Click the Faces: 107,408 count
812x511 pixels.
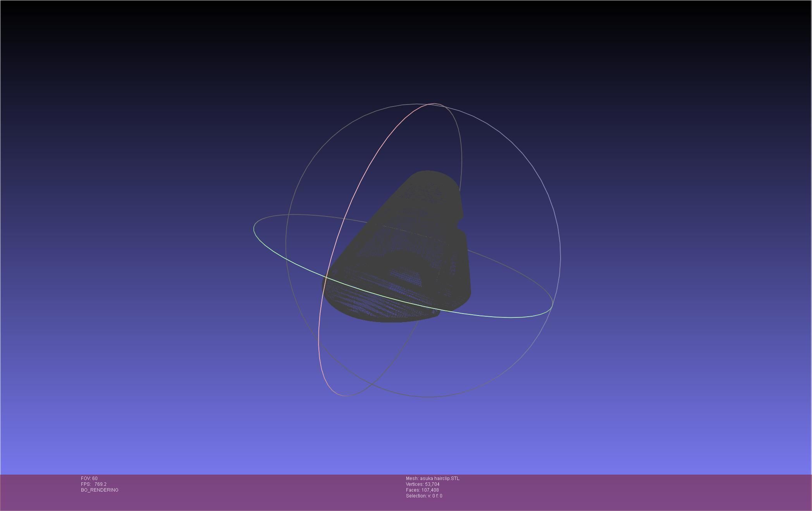[x=422, y=490]
